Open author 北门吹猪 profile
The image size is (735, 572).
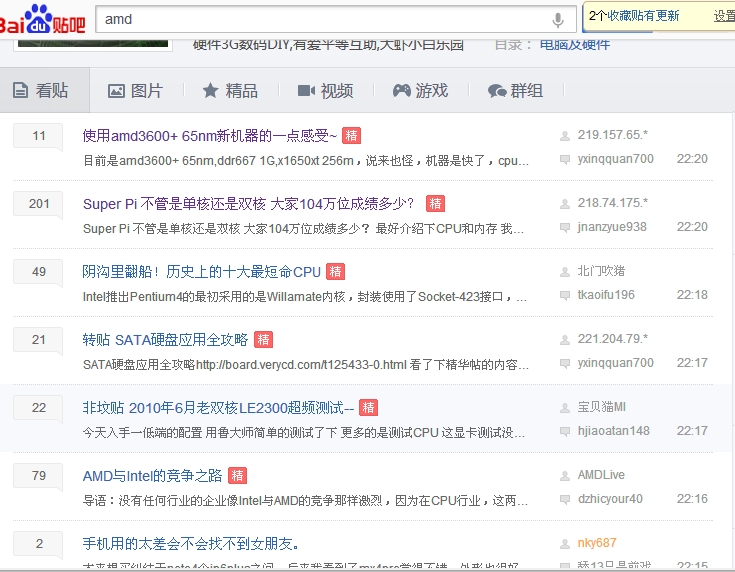click(601, 271)
